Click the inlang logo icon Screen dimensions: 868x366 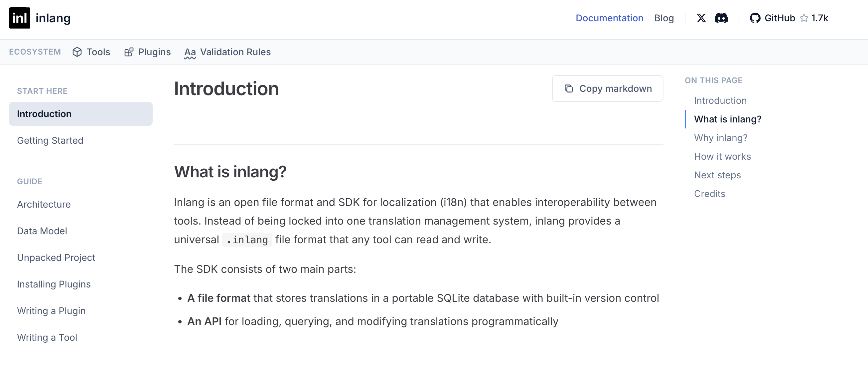pos(19,18)
